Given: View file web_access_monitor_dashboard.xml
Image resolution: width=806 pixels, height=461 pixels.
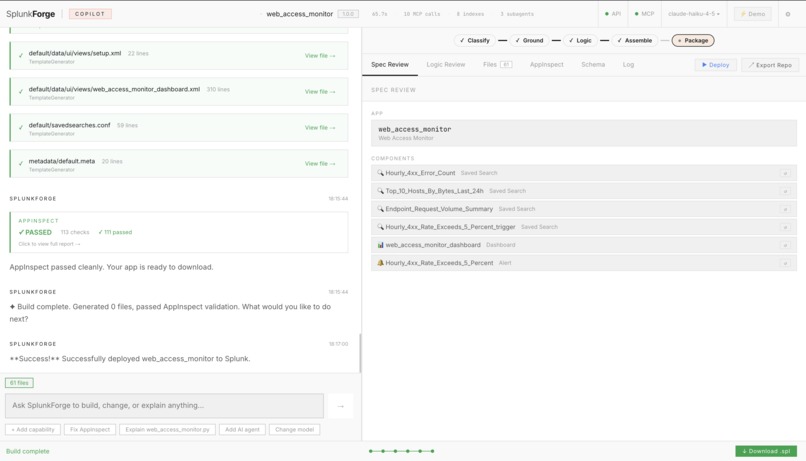Looking at the screenshot, I should (320, 91).
